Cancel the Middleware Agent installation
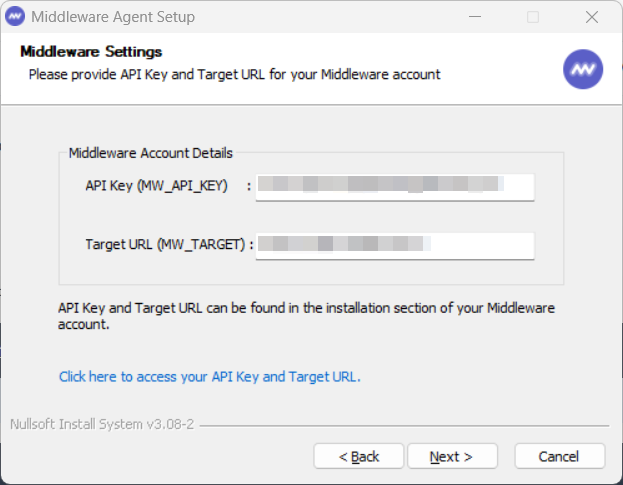Image resolution: width=623 pixels, height=485 pixels. coord(559,456)
